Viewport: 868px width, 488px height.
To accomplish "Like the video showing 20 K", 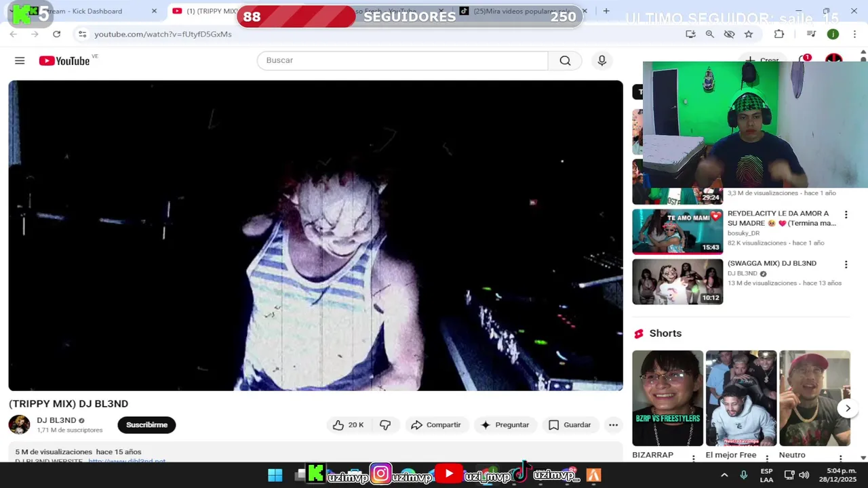I will pos(348,425).
